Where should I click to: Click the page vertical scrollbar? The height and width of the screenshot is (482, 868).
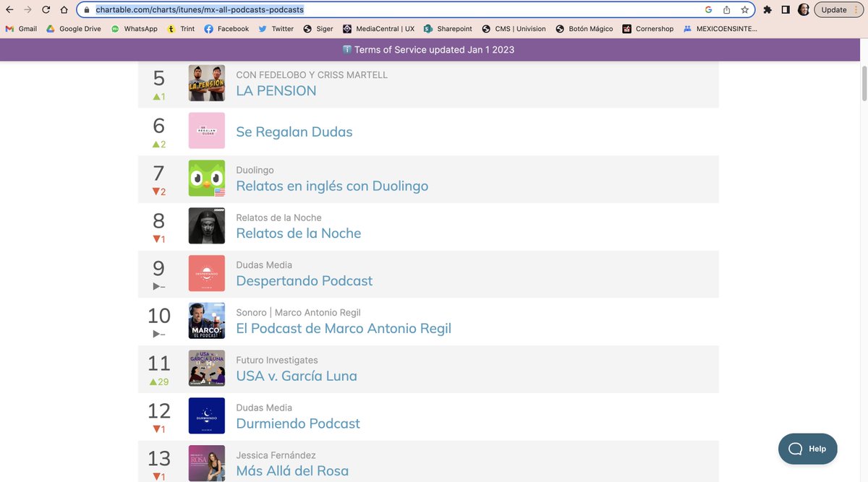[863, 83]
